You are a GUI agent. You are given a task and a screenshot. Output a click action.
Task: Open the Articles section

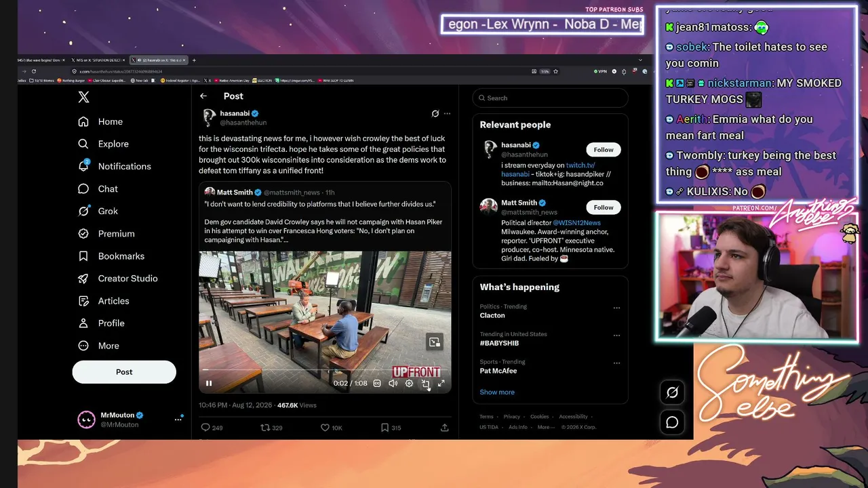point(103,300)
